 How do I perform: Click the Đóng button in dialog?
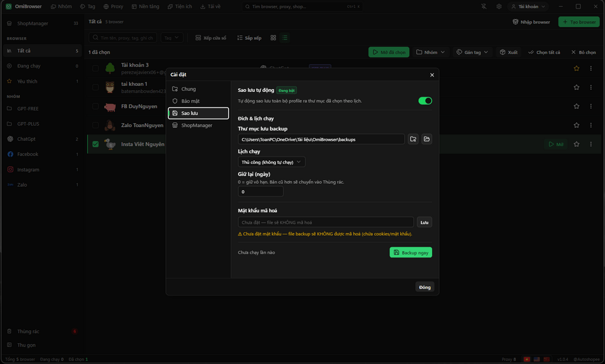coord(425,287)
